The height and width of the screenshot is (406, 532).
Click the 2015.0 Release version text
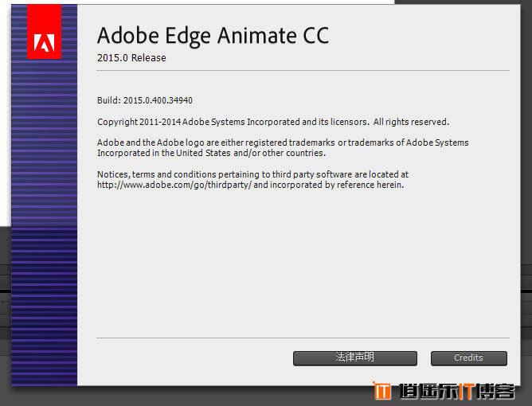click(131, 58)
